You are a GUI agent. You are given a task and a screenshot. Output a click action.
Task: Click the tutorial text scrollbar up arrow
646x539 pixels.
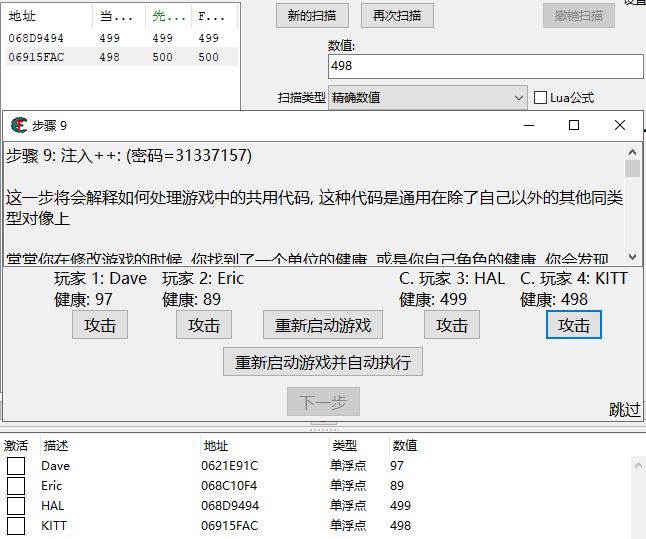pos(632,152)
